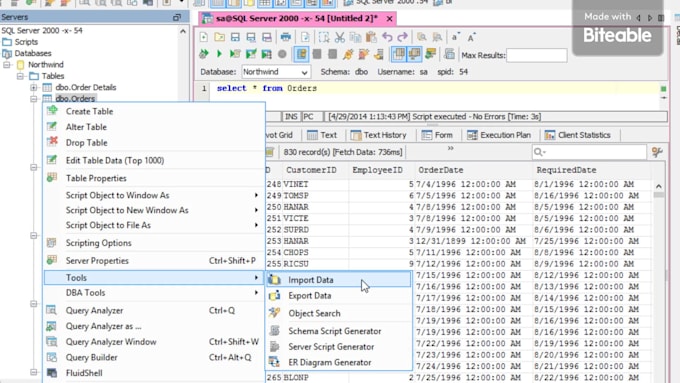Collapse the Tables folder node
This screenshot has height=383, width=680.
click(20, 76)
